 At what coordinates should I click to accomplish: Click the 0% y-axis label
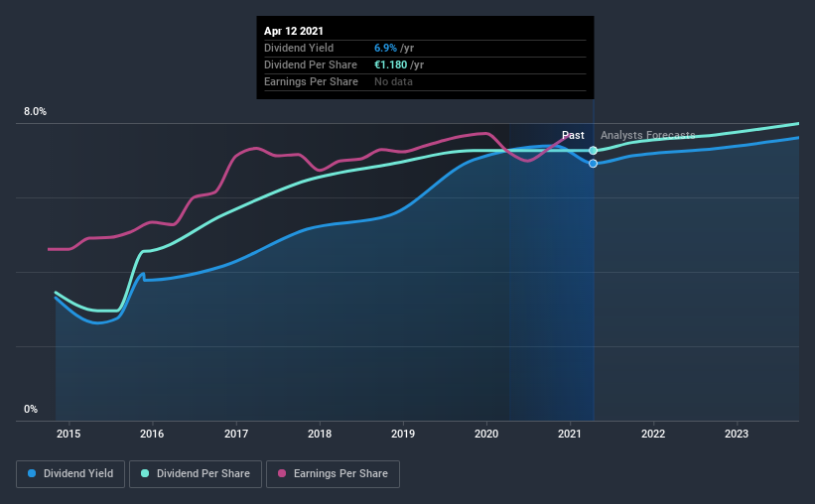[x=31, y=410]
